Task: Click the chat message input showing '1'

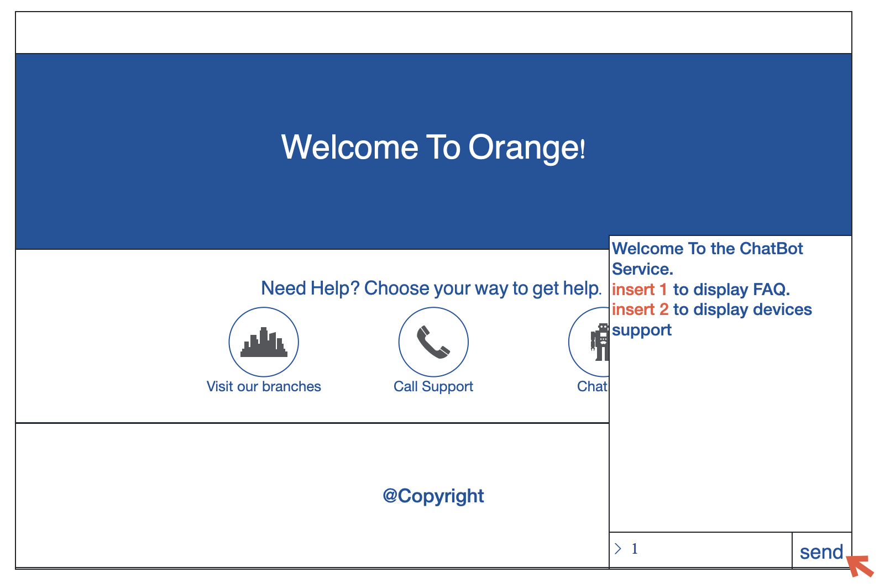Action: click(663, 549)
